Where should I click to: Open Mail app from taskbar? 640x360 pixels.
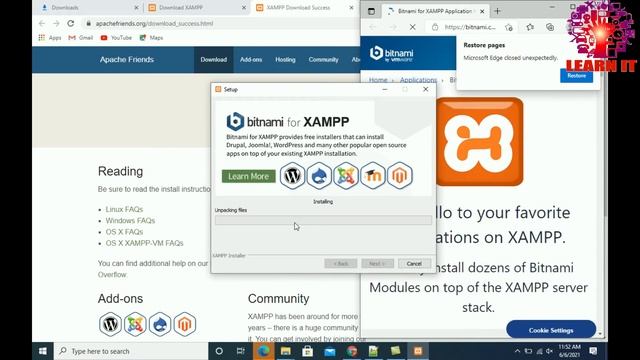click(x=330, y=351)
